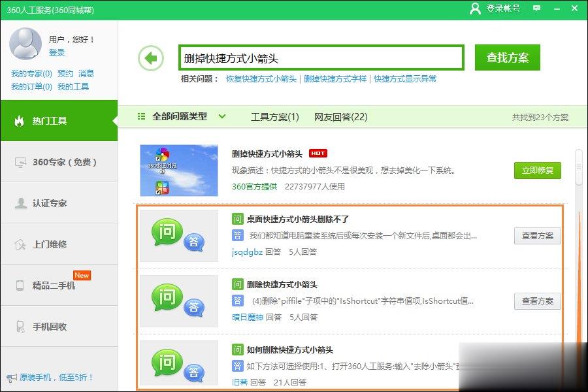The width and height of the screenshot is (588, 392).
Task: Select 精品二手机 in the sidebar
Action: [x=59, y=285]
